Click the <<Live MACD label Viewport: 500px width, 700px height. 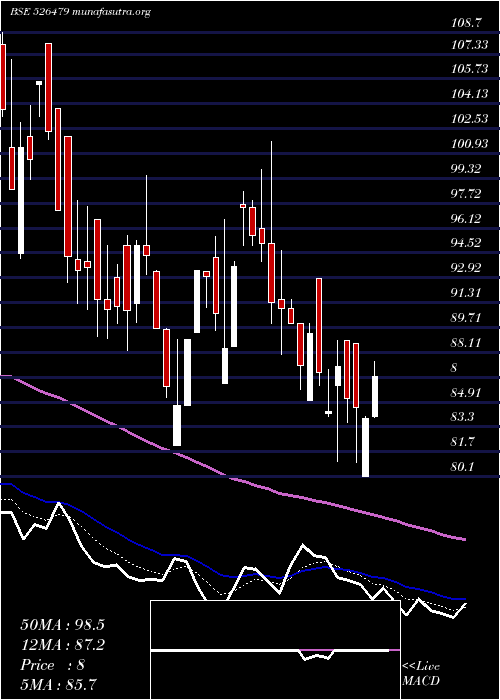coord(421,674)
